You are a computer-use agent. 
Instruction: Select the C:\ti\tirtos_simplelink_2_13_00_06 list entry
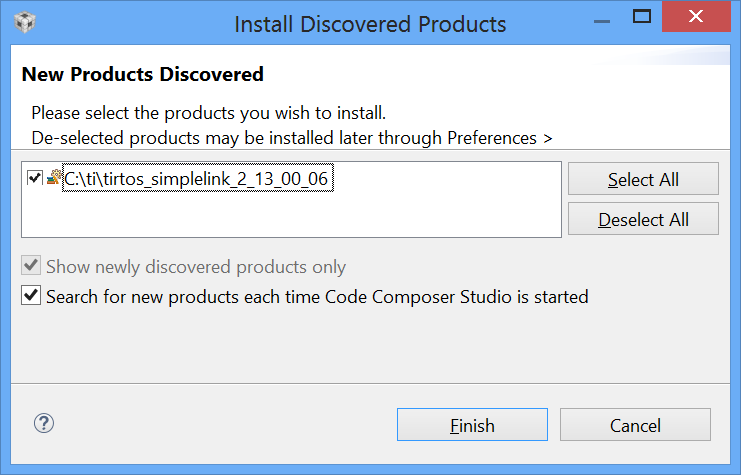click(196, 179)
